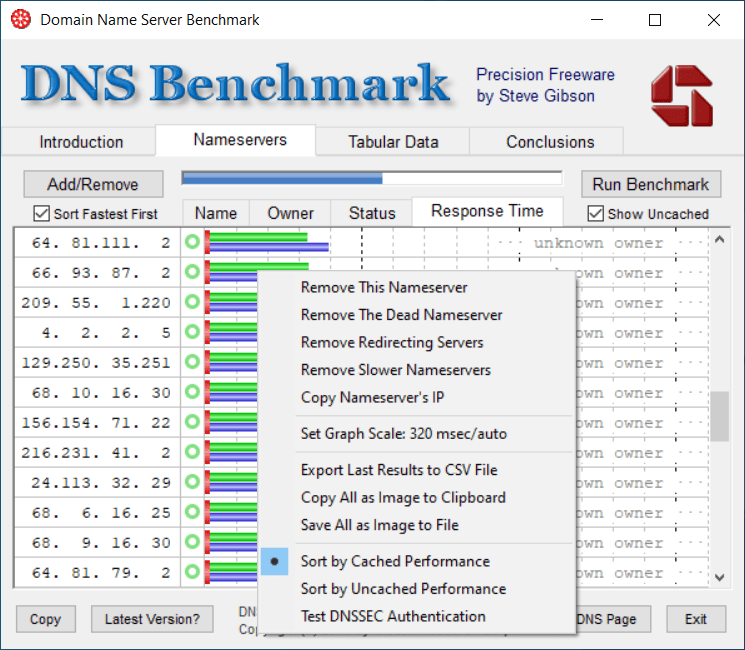The width and height of the screenshot is (745, 650).
Task: Click the Run Benchmark button
Action: (651, 184)
